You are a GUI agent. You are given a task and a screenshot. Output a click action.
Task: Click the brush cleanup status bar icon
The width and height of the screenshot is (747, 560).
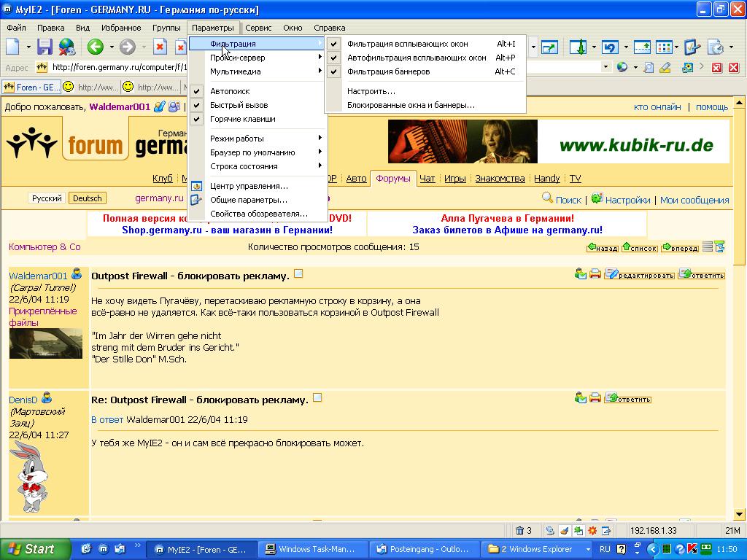pyautogui.click(x=564, y=530)
